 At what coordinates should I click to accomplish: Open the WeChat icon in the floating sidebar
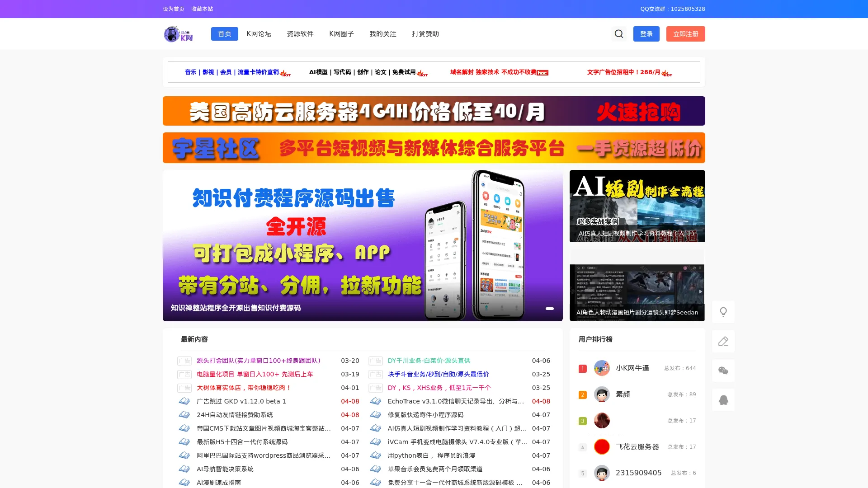(723, 371)
